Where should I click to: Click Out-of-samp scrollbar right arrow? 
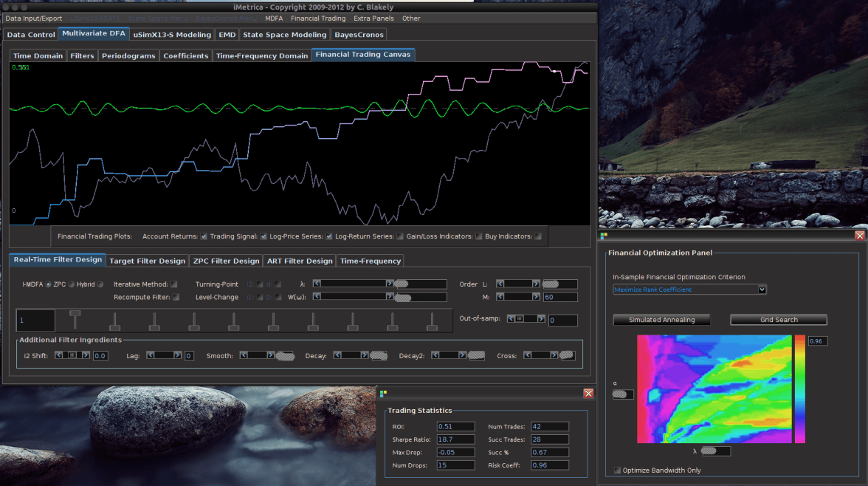point(541,319)
